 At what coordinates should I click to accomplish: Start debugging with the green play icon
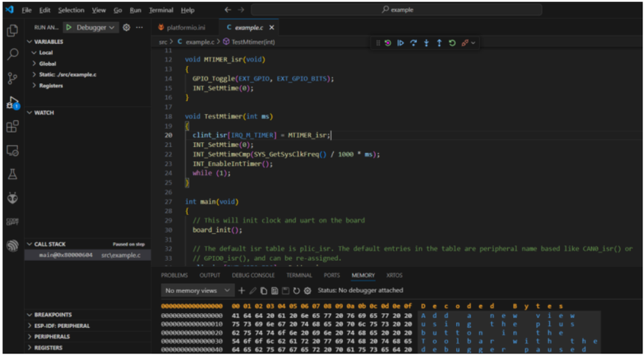tap(69, 28)
